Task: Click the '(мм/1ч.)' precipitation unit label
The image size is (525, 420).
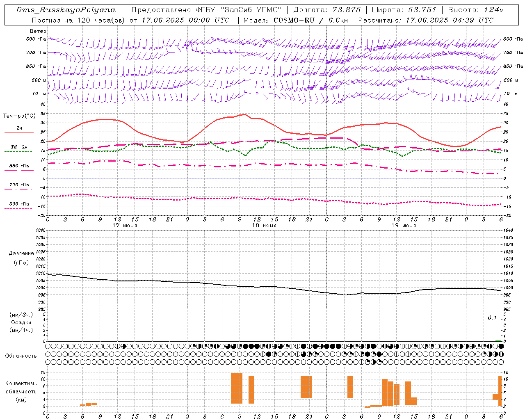Action: coord(21,330)
